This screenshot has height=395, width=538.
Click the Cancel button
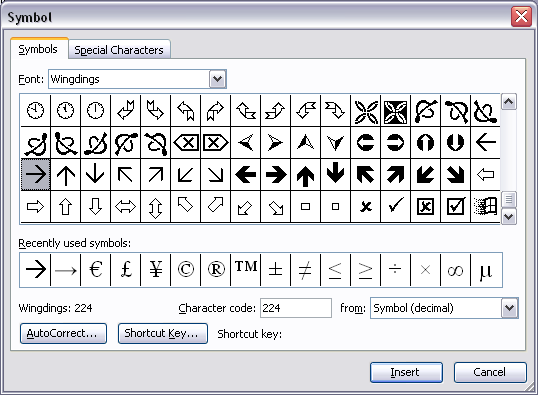(490, 372)
